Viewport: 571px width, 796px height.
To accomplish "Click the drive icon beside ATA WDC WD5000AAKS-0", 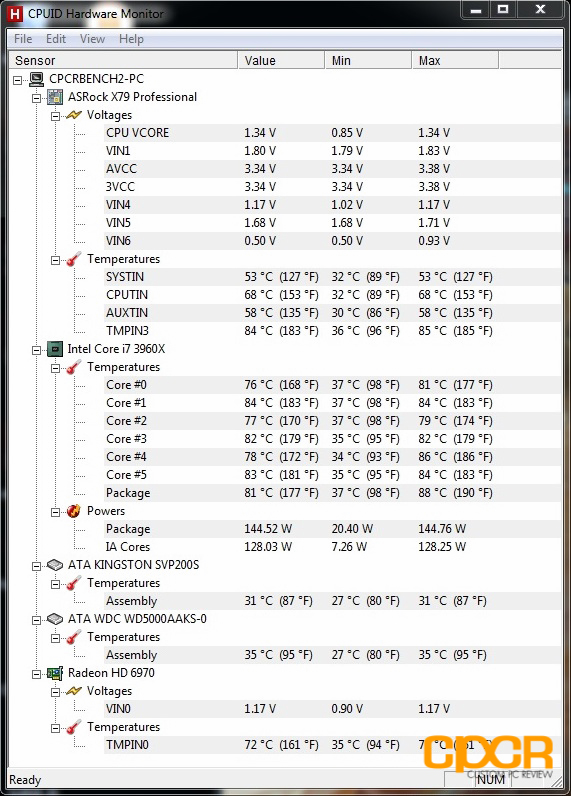I will point(55,619).
